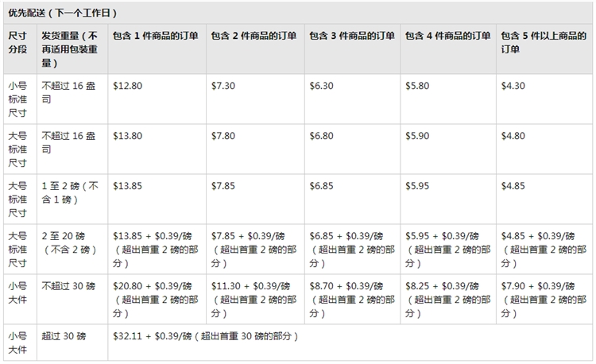596x364 pixels.
Task: Click the 尺寸分段 column header
Action: [x=17, y=43]
